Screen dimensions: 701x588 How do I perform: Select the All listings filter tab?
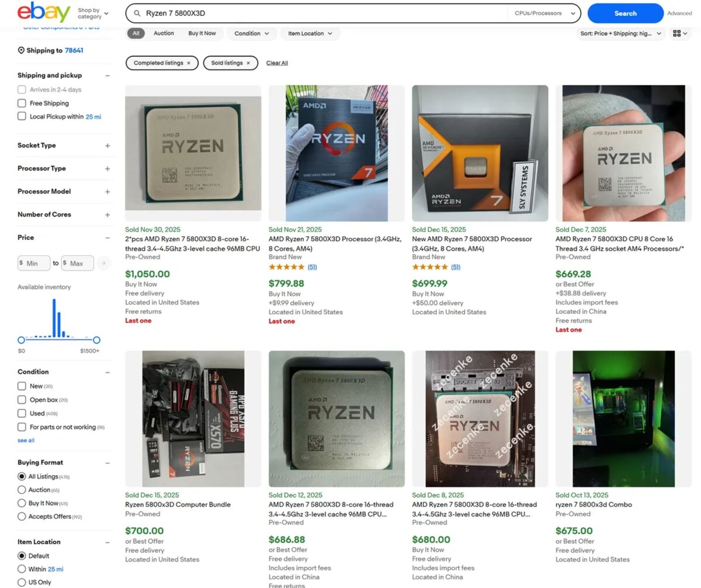tap(136, 33)
